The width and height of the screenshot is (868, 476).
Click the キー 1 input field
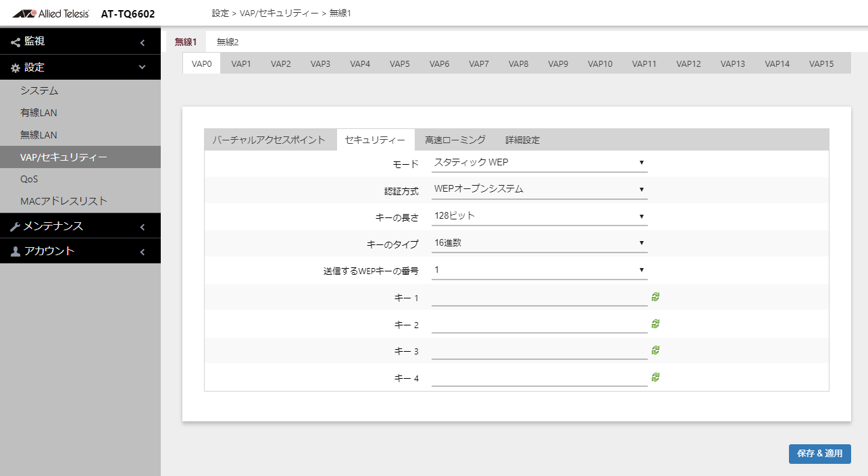pos(539,297)
